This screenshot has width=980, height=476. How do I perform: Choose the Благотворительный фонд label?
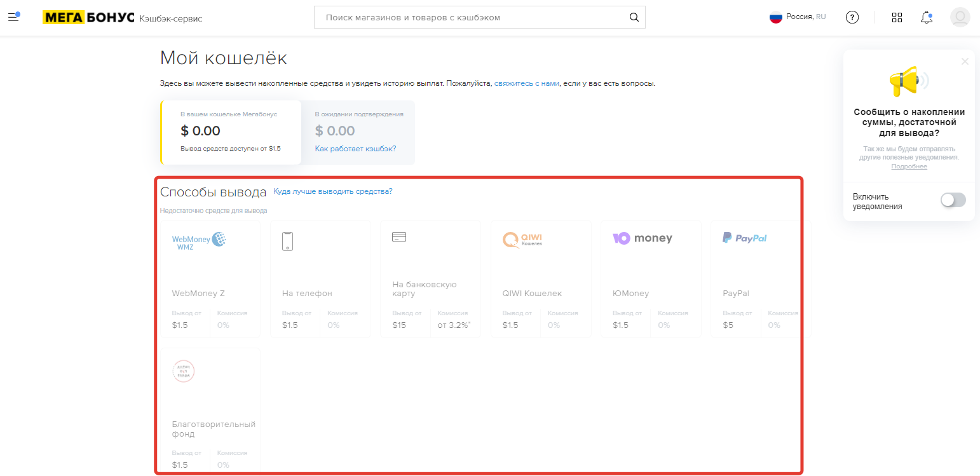click(x=214, y=429)
